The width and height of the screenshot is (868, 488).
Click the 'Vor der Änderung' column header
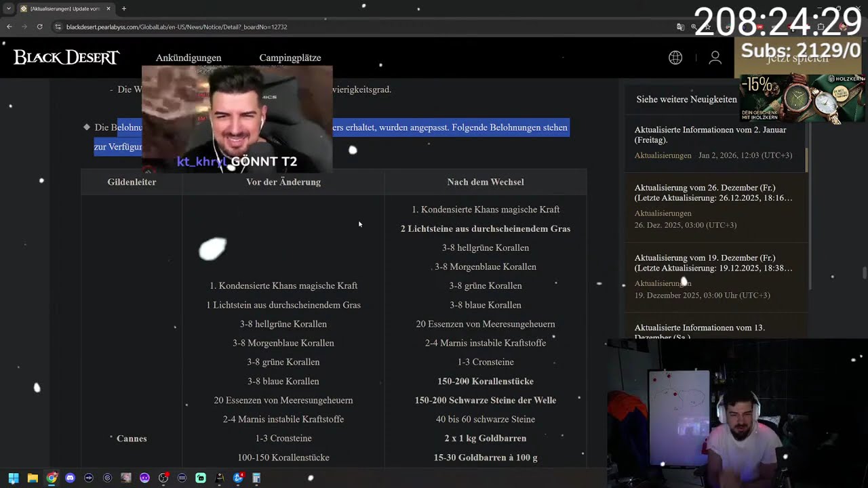pos(283,182)
